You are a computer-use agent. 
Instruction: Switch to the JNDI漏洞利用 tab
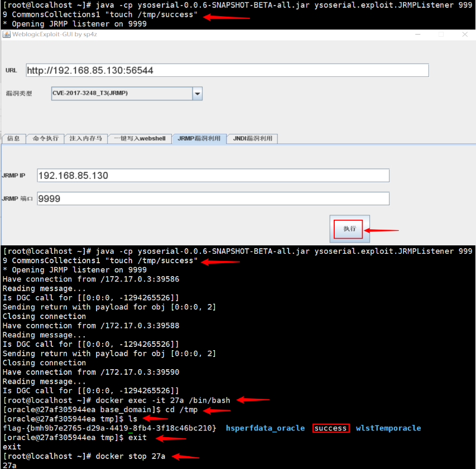point(253,139)
